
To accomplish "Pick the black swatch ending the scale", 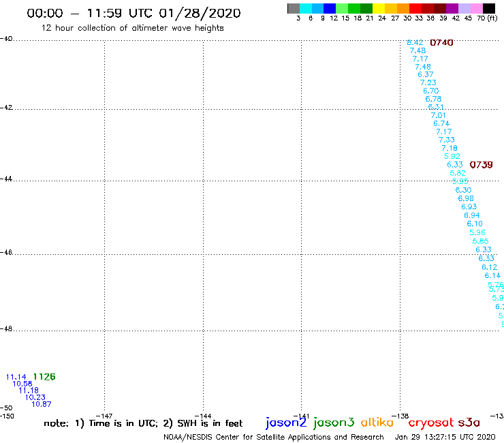I will (488, 8).
